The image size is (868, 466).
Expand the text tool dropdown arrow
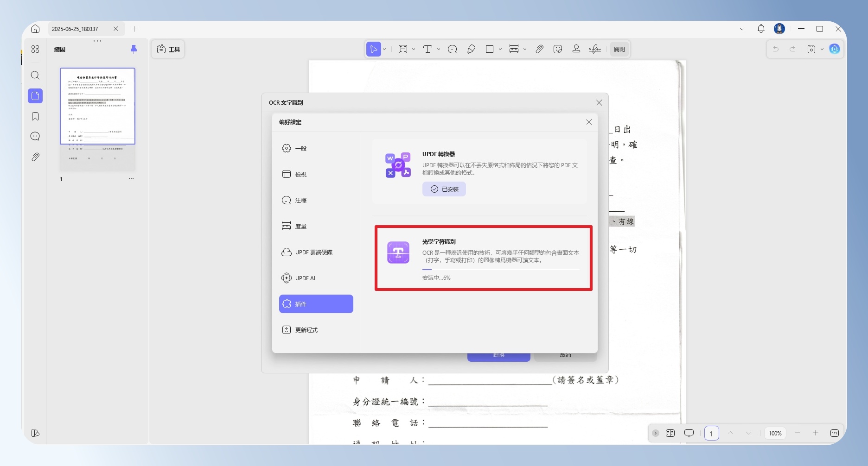coord(439,49)
